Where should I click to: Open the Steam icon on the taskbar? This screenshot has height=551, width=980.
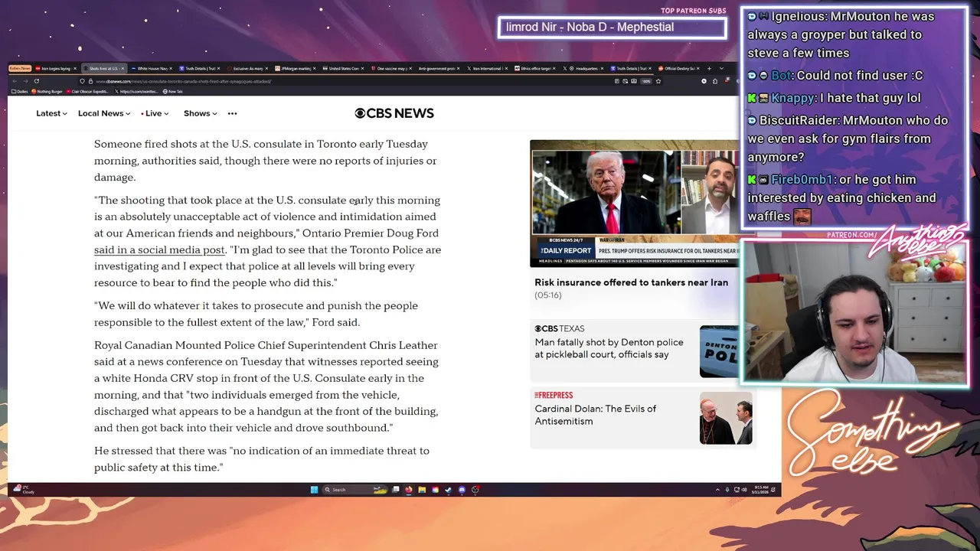click(x=448, y=490)
